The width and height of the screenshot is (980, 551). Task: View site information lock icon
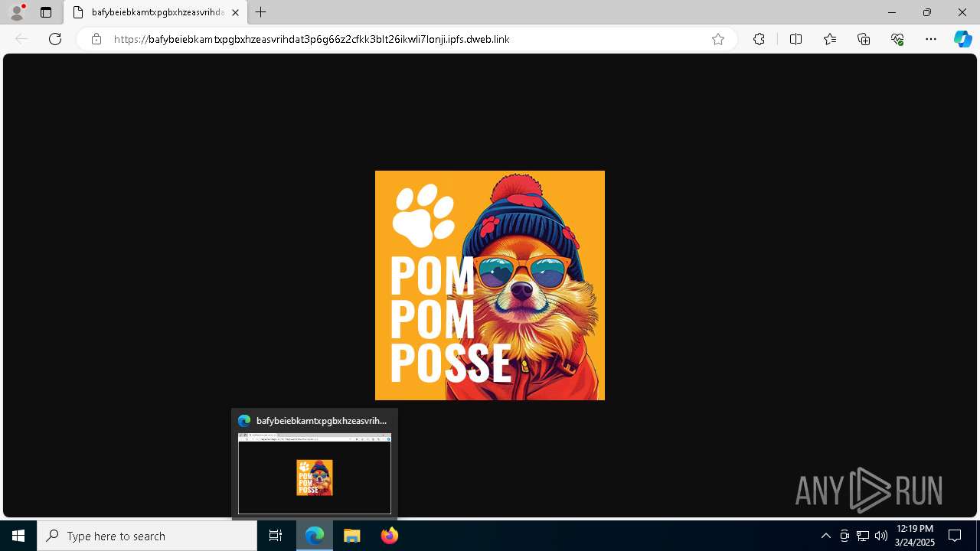[x=96, y=39]
